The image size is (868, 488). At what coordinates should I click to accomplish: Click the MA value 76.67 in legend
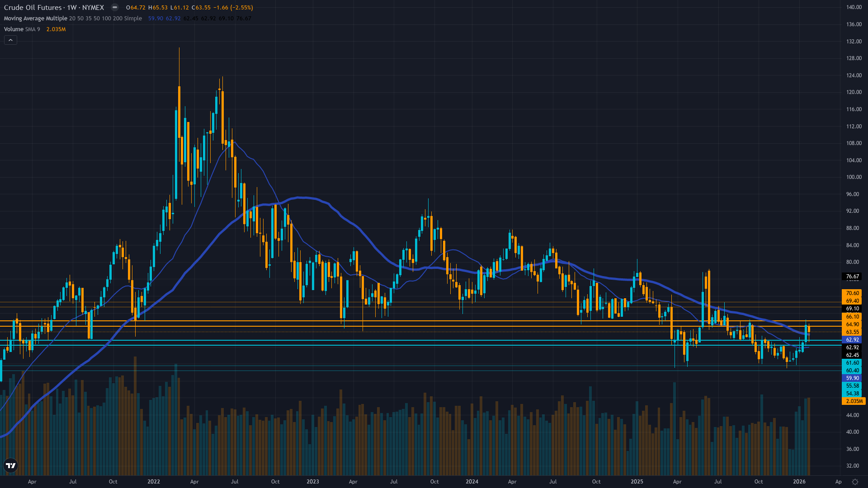(x=244, y=19)
